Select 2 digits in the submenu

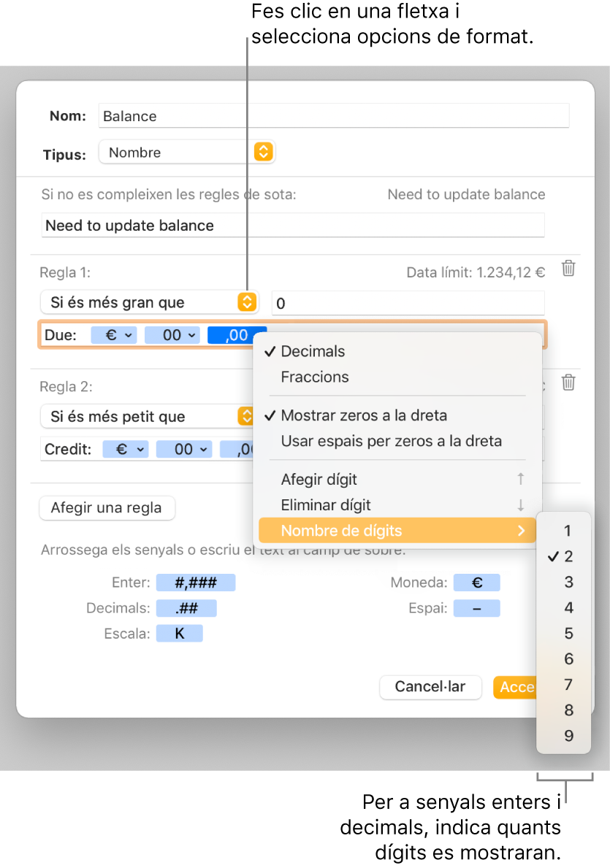click(x=564, y=556)
